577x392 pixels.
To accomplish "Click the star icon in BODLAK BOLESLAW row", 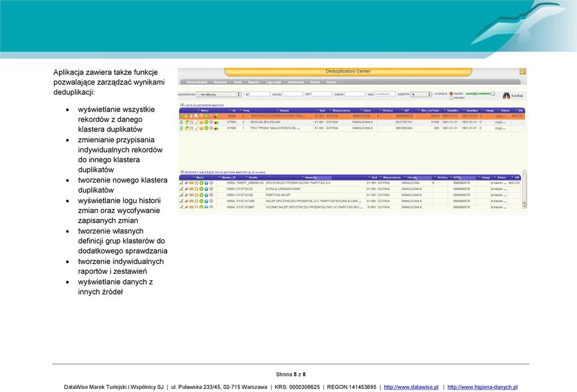I will [186, 122].
